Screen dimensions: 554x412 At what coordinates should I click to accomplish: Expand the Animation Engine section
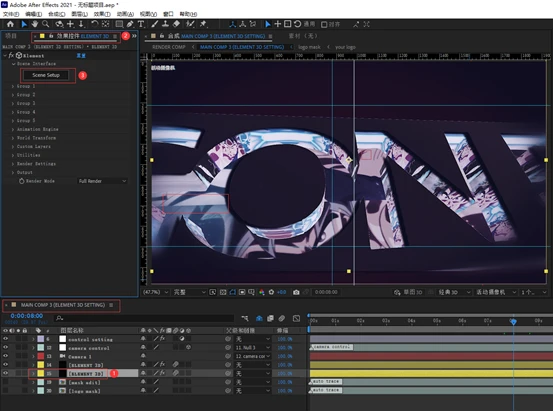(x=13, y=129)
